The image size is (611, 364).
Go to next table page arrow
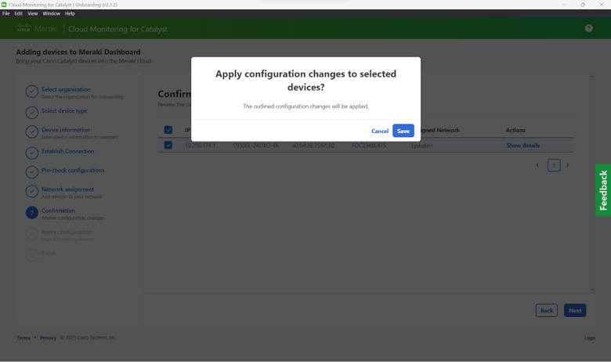pos(568,165)
